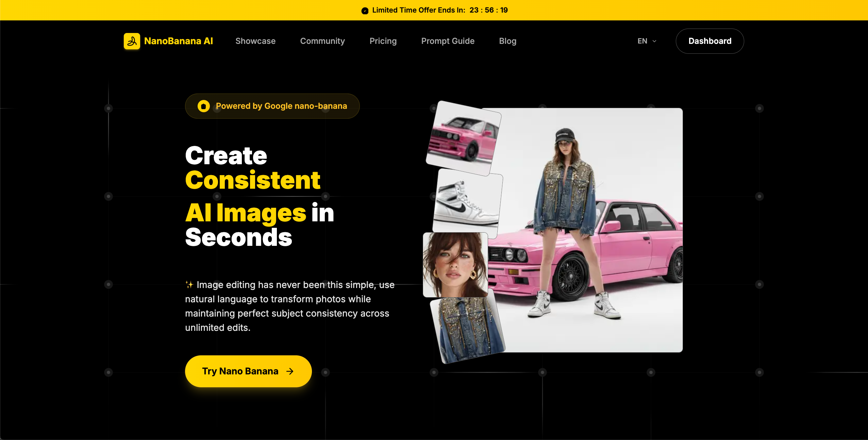Click the sparkle icon before the description text
Image resolution: width=868 pixels, height=440 pixels.
189,285
